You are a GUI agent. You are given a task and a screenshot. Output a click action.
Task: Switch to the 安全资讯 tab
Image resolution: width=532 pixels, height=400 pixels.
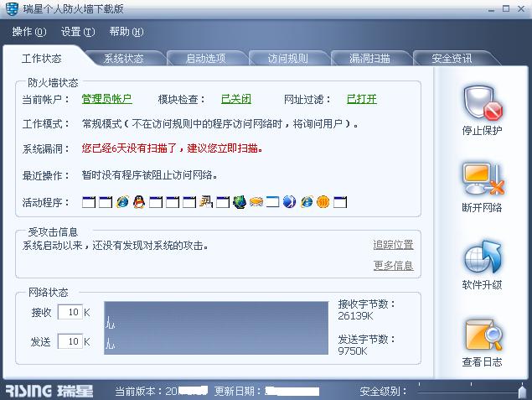[x=452, y=59]
